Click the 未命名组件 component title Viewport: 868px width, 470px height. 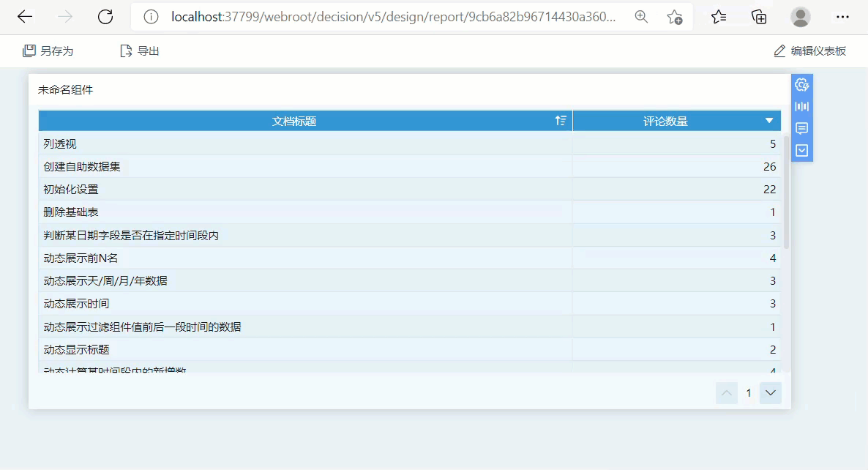pos(65,90)
